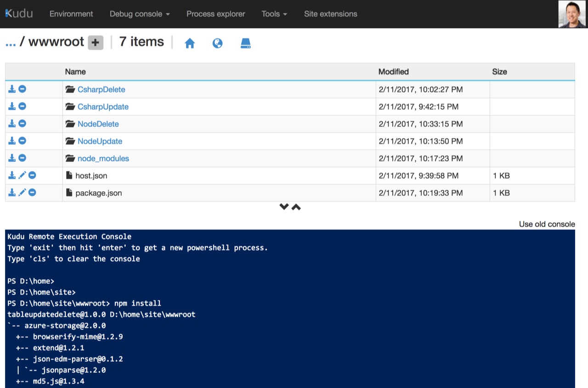This screenshot has height=388, width=588.
Task: Download the NodeUpdate folder
Action: point(12,141)
